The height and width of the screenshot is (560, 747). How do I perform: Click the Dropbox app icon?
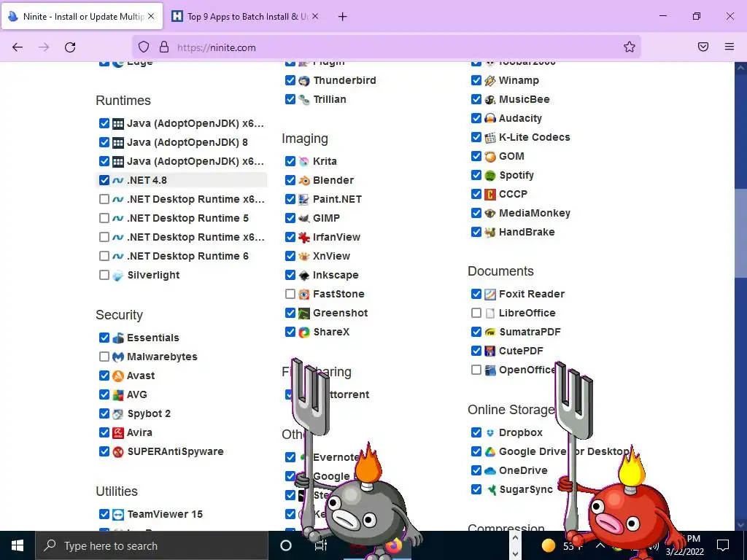coord(490,433)
